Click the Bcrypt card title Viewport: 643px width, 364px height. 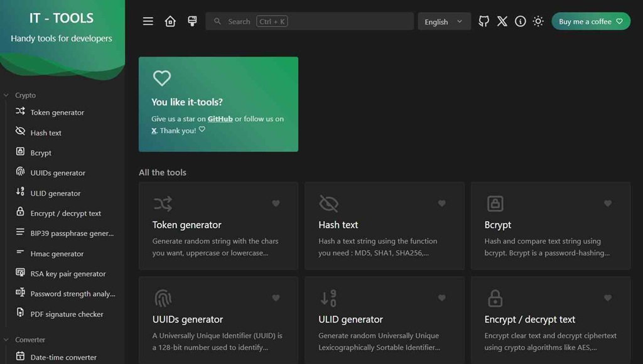click(497, 225)
